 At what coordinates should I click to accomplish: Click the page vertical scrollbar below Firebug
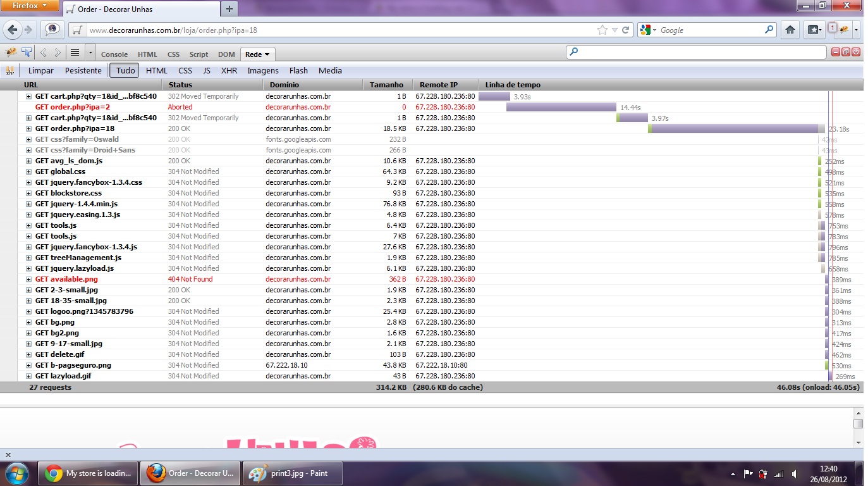[858, 428]
